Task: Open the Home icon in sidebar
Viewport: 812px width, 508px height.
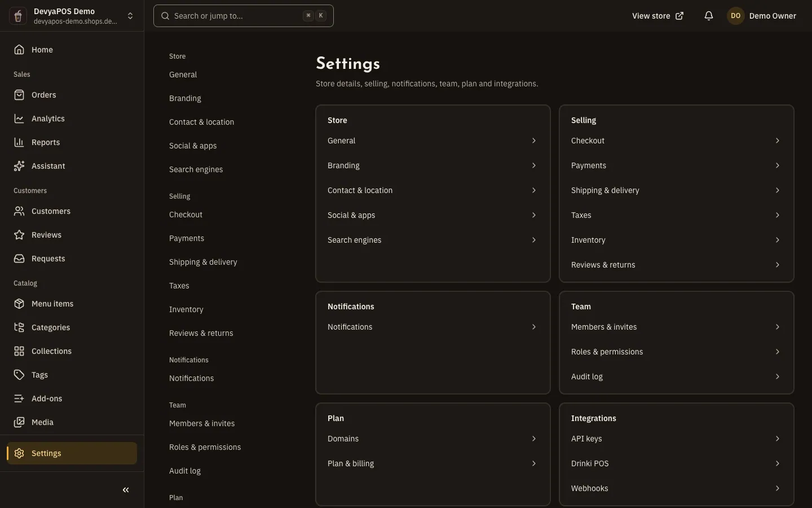Action: pyautogui.click(x=19, y=50)
